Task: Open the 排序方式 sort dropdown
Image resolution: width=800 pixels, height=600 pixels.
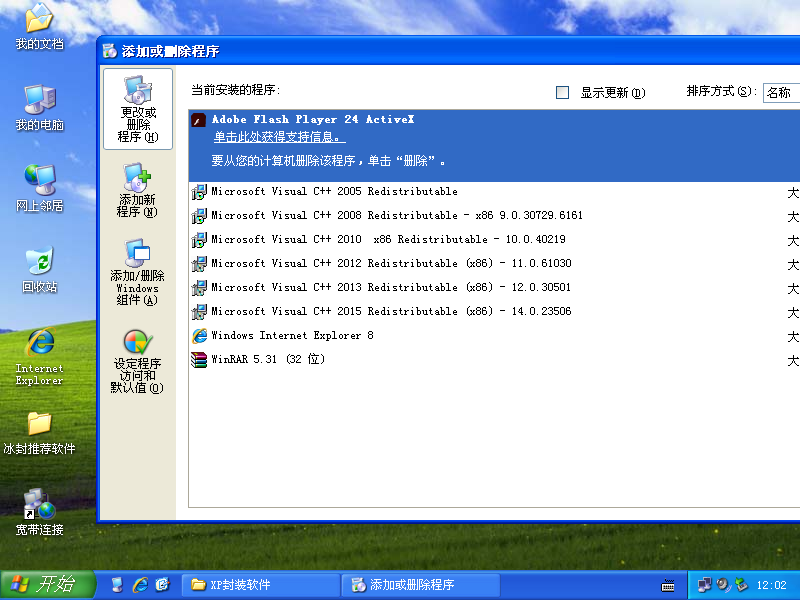Action: [782, 92]
